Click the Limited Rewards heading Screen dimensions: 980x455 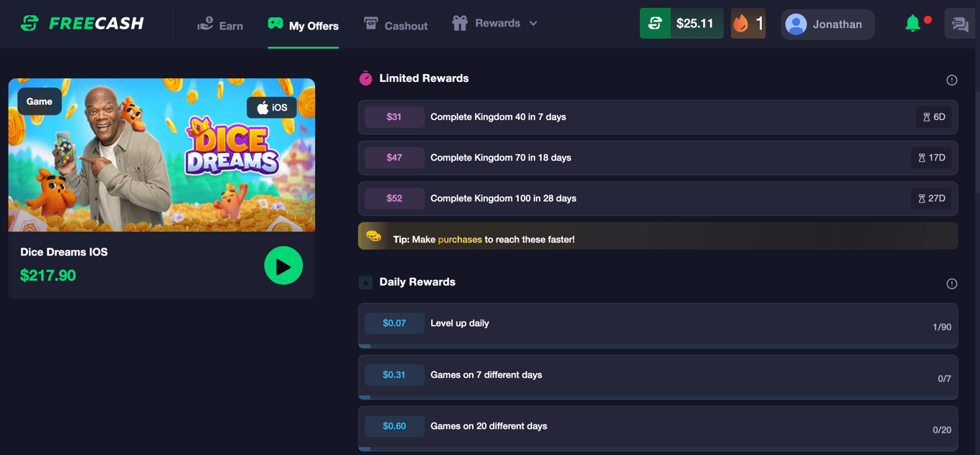click(x=424, y=78)
